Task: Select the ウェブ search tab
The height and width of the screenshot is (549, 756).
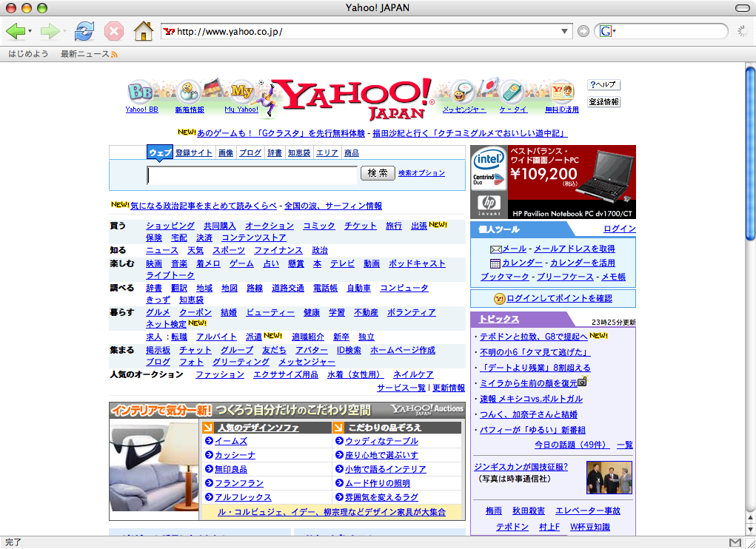Action: coord(160,152)
